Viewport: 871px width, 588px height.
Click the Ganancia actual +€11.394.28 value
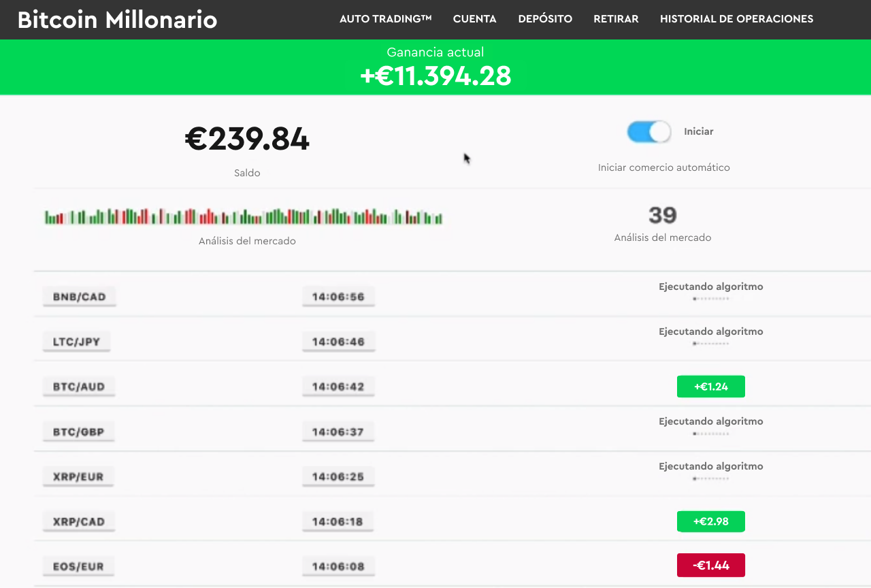click(435, 76)
